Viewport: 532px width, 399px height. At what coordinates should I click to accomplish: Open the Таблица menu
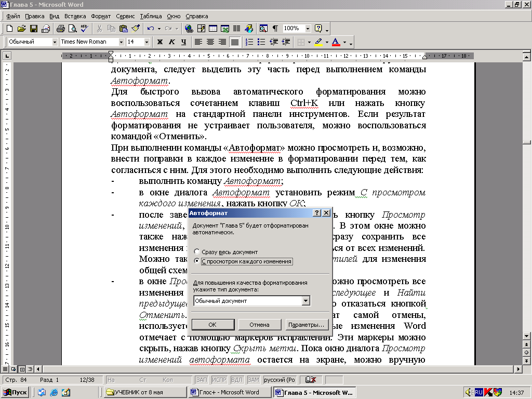click(151, 16)
